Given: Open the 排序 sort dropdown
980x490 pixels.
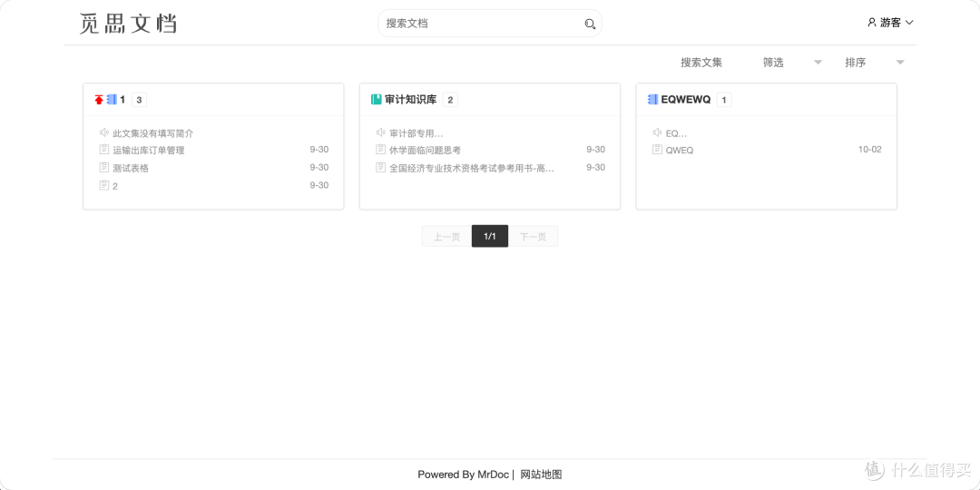Looking at the screenshot, I should tap(875, 63).
